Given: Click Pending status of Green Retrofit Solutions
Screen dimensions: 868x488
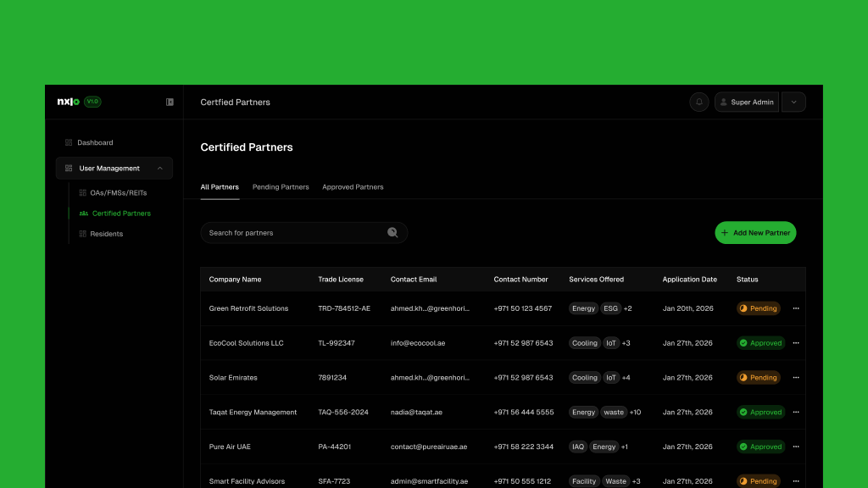Looking at the screenshot, I should [759, 308].
